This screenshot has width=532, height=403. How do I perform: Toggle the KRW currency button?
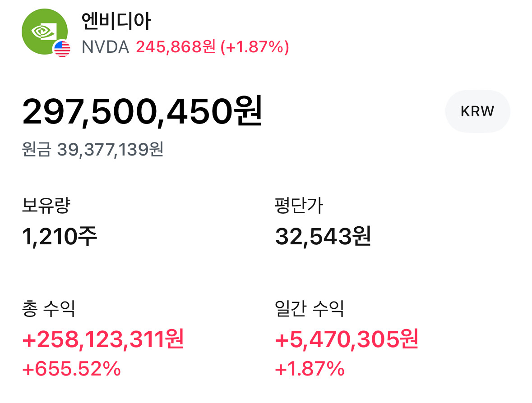click(x=477, y=111)
